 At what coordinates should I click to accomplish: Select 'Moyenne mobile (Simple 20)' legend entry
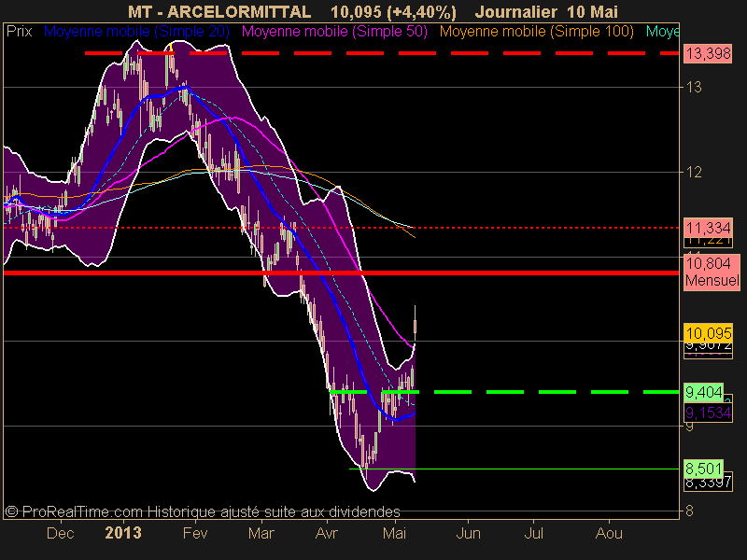136,32
